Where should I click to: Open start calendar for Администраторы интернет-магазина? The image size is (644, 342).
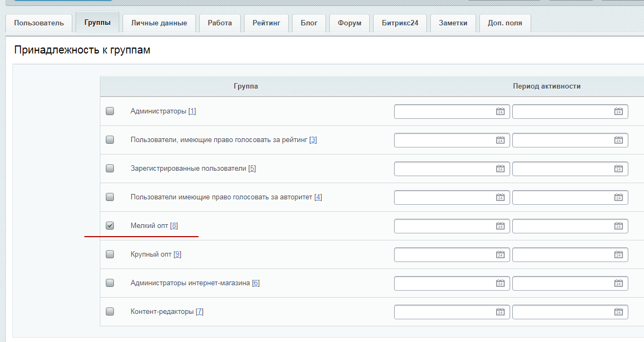tap(500, 283)
